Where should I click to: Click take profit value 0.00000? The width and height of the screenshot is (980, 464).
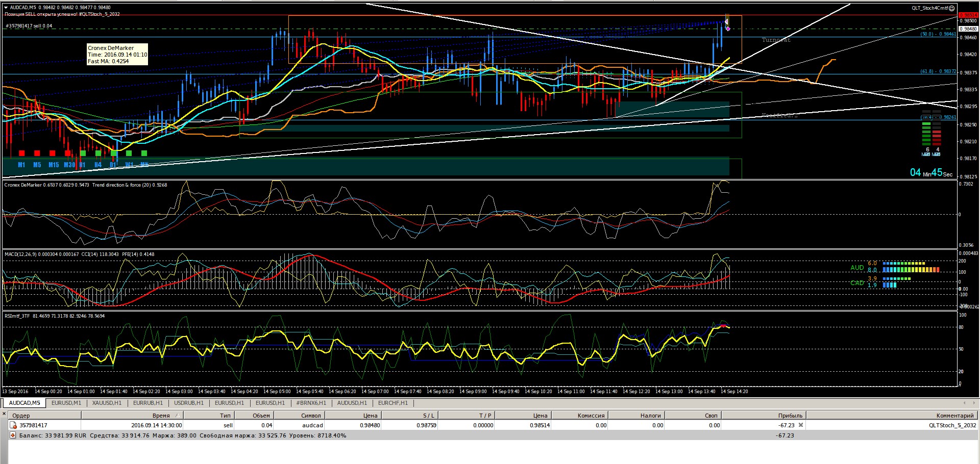tap(483, 425)
